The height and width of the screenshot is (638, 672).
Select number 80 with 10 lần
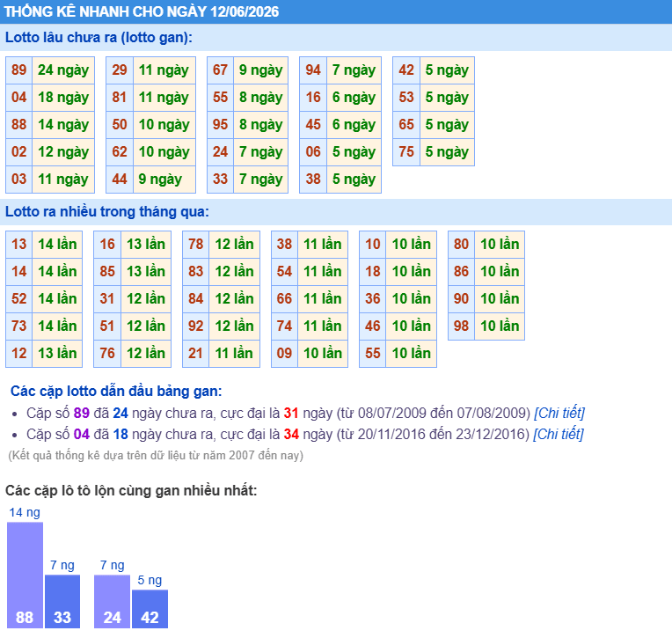[x=461, y=245]
